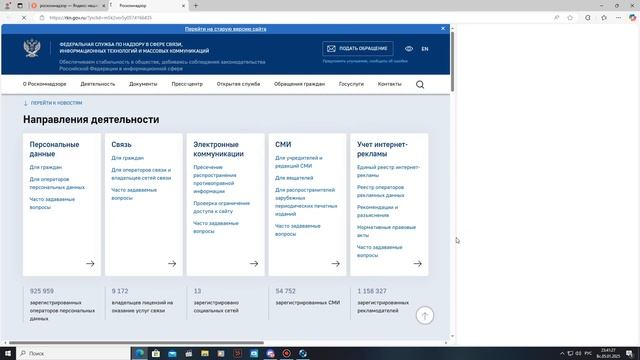The height and width of the screenshot is (360, 640).
Task: Open File Explorer from the taskbar
Action: 205,353
